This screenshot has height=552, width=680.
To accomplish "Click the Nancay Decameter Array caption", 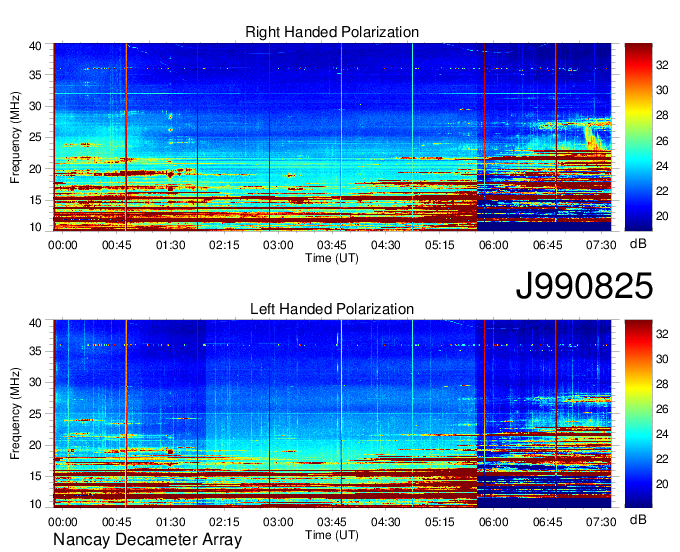I will tap(147, 540).
